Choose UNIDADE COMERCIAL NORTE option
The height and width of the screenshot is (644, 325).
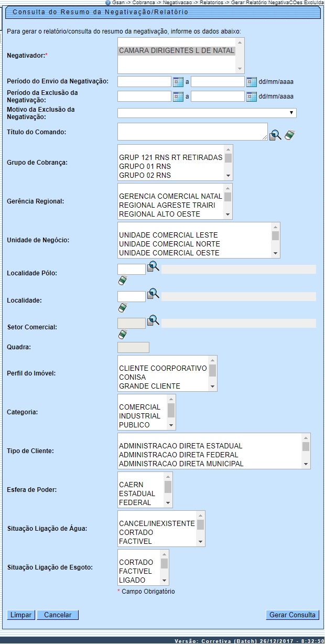[x=169, y=244]
